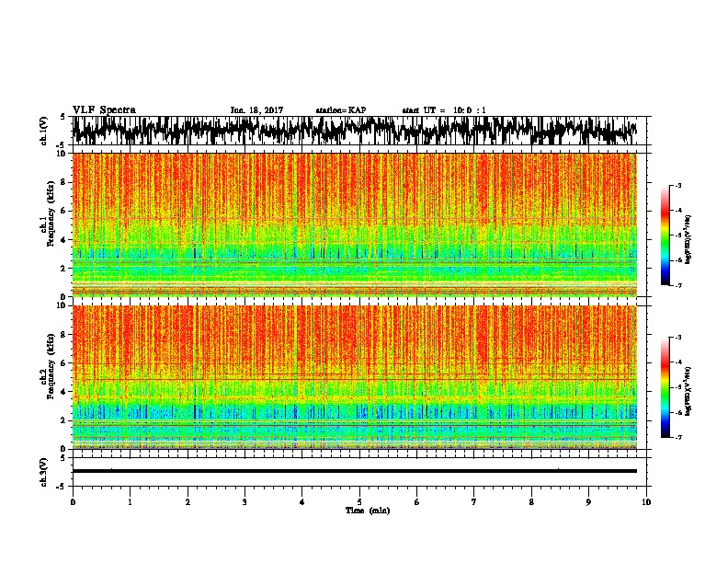Image resolution: width=728 pixels, height=563 pixels.
Task: Click time axis tick label "9"
Action: pos(588,502)
